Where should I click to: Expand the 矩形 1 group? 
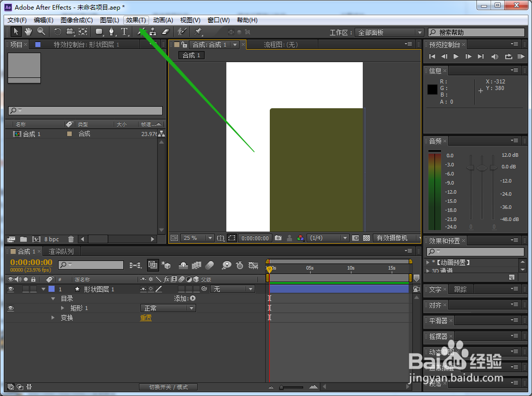coord(63,308)
